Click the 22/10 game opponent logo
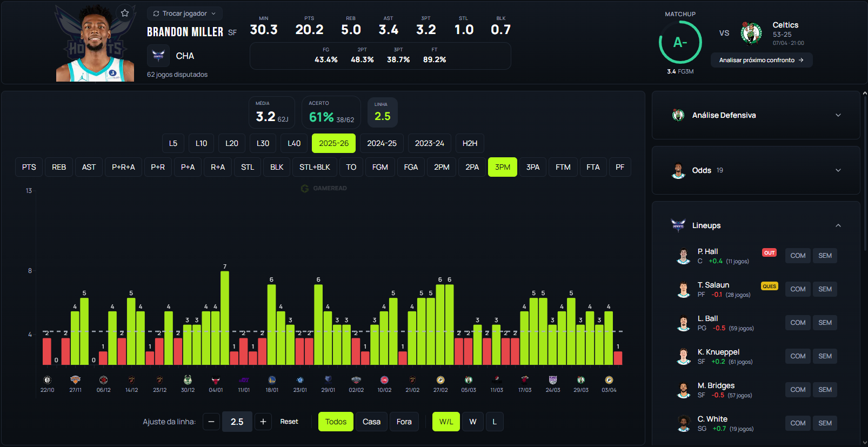Screen dimensions: 868x447 47,380
